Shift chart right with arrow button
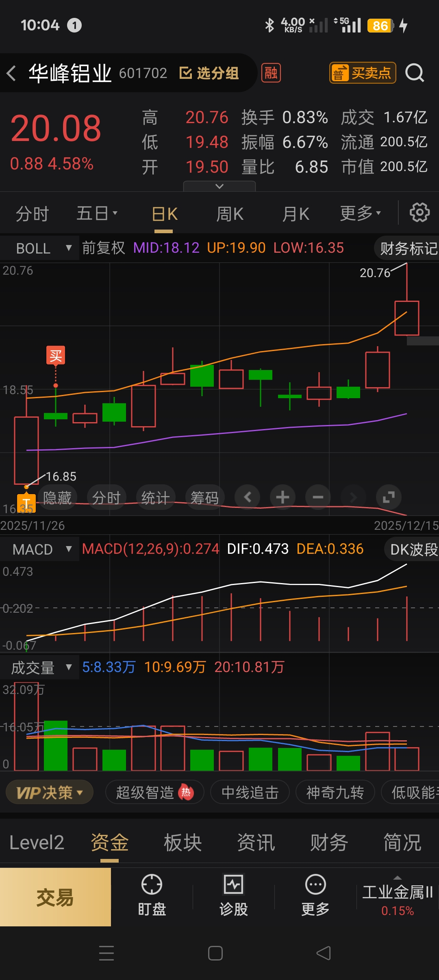The height and width of the screenshot is (980, 439). tap(353, 497)
